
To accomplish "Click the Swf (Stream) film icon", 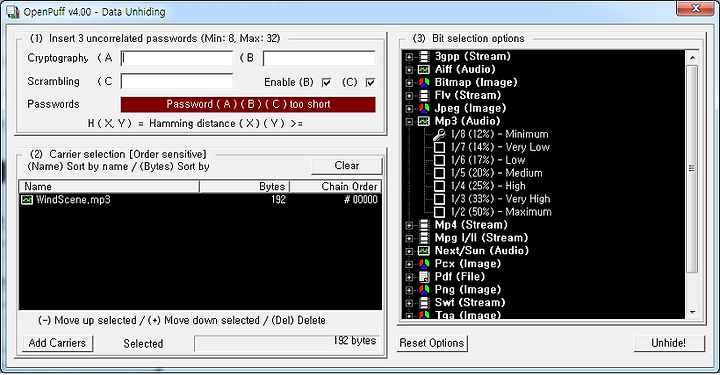I will [424, 302].
